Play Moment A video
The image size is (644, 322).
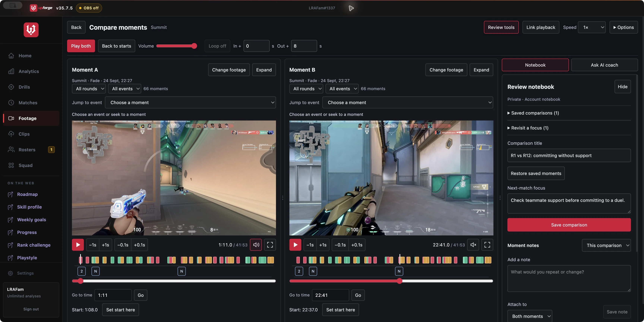click(x=78, y=245)
